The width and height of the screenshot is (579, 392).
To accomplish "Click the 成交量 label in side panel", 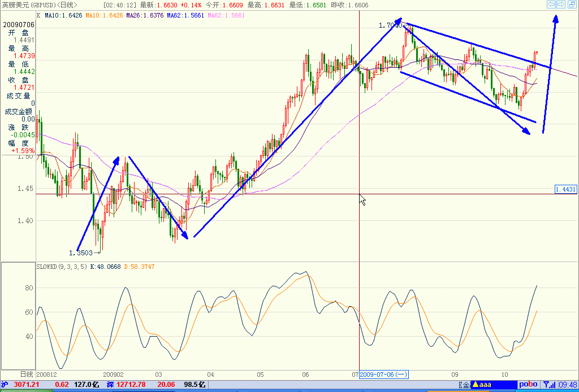I will click(18, 96).
